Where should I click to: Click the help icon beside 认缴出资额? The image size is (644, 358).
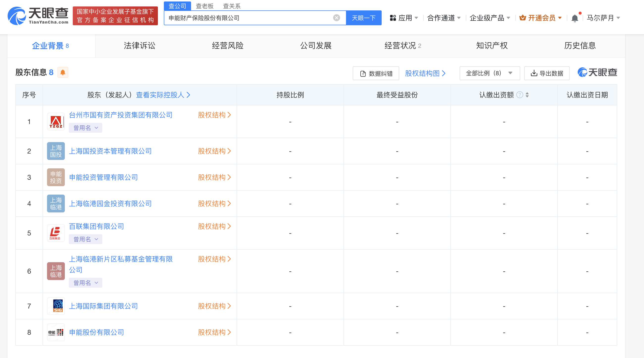click(520, 95)
